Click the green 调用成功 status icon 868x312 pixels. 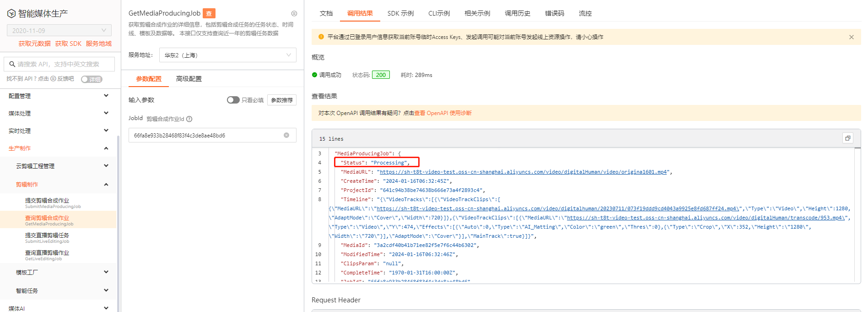314,75
